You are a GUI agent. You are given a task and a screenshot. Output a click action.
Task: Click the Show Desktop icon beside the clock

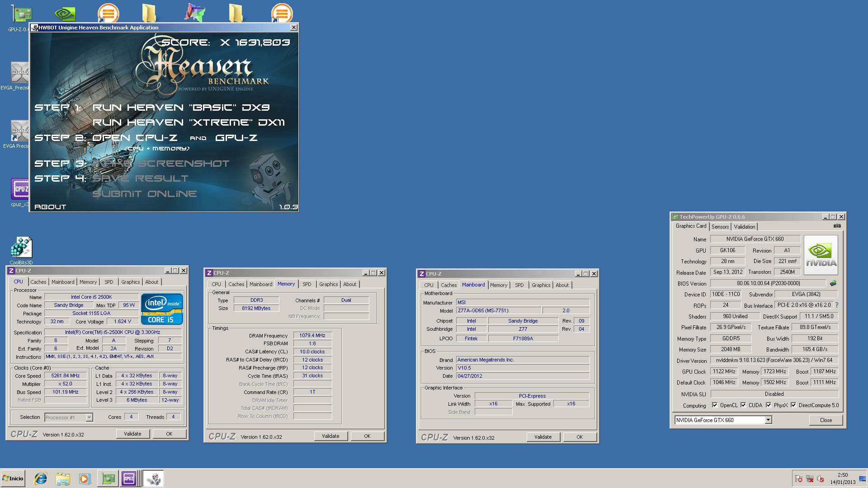click(x=863, y=479)
